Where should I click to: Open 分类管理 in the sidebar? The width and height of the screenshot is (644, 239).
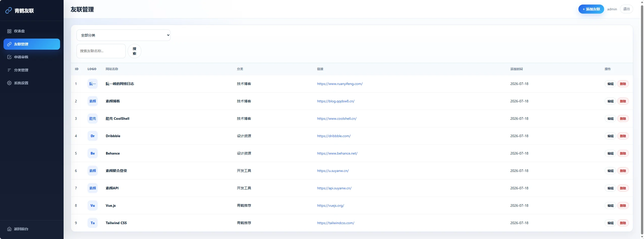32,70
